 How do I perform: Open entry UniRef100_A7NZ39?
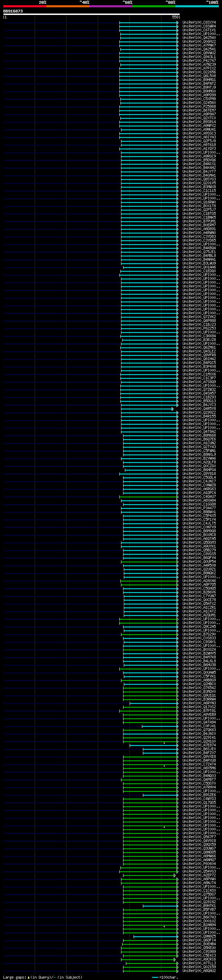pos(199,64)
